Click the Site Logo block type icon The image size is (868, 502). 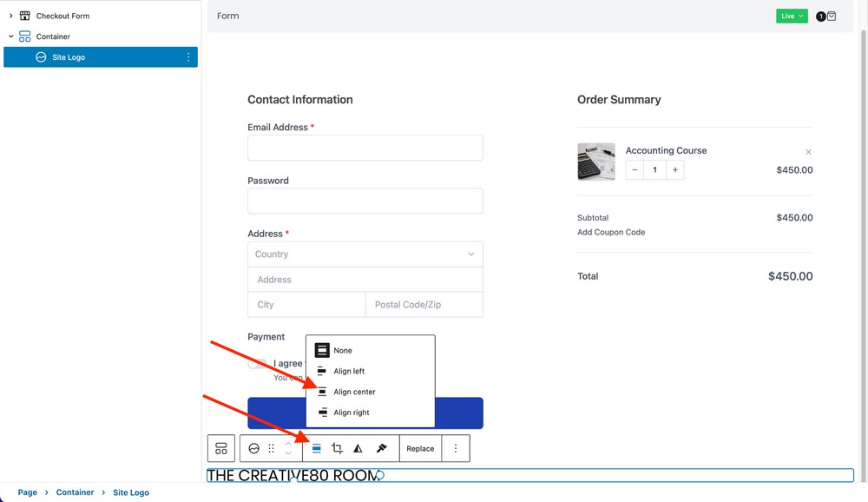point(253,449)
